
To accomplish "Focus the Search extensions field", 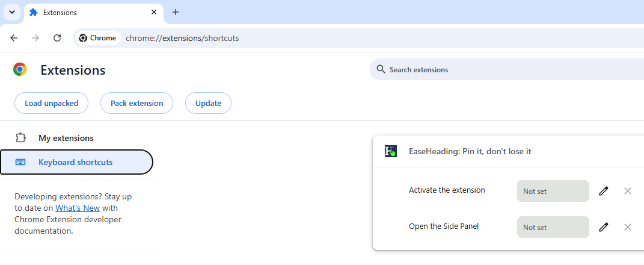I will click(506, 69).
